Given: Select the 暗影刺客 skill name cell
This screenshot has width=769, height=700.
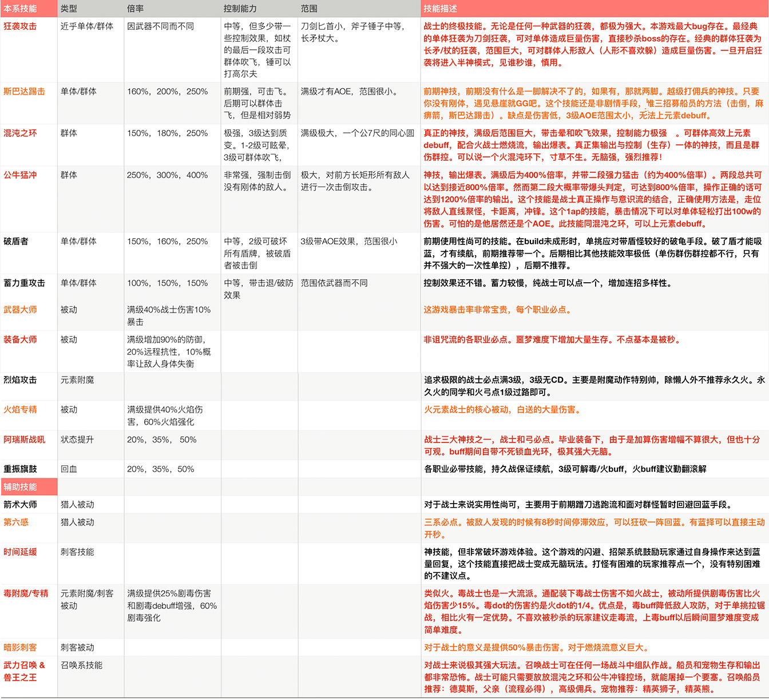Looking at the screenshot, I should (29, 647).
